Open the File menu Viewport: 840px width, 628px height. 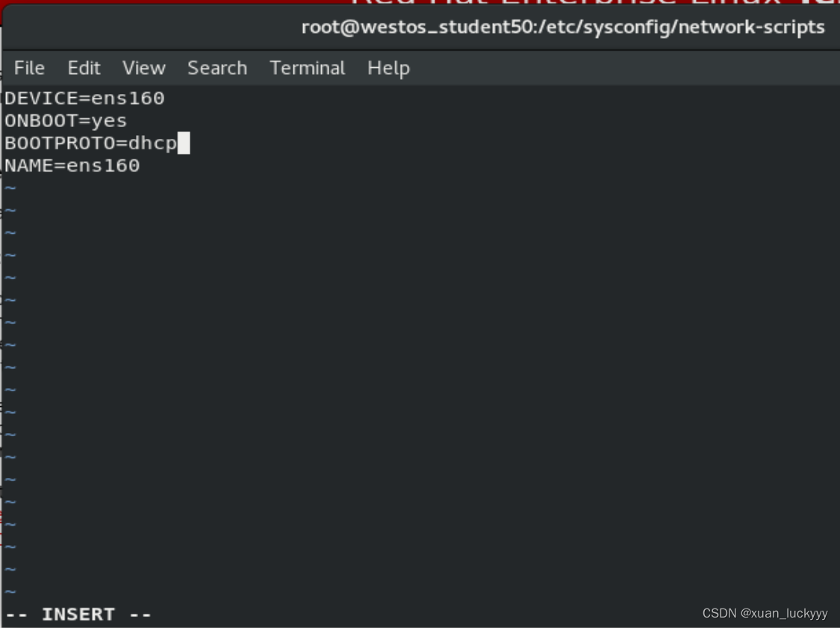coord(29,68)
